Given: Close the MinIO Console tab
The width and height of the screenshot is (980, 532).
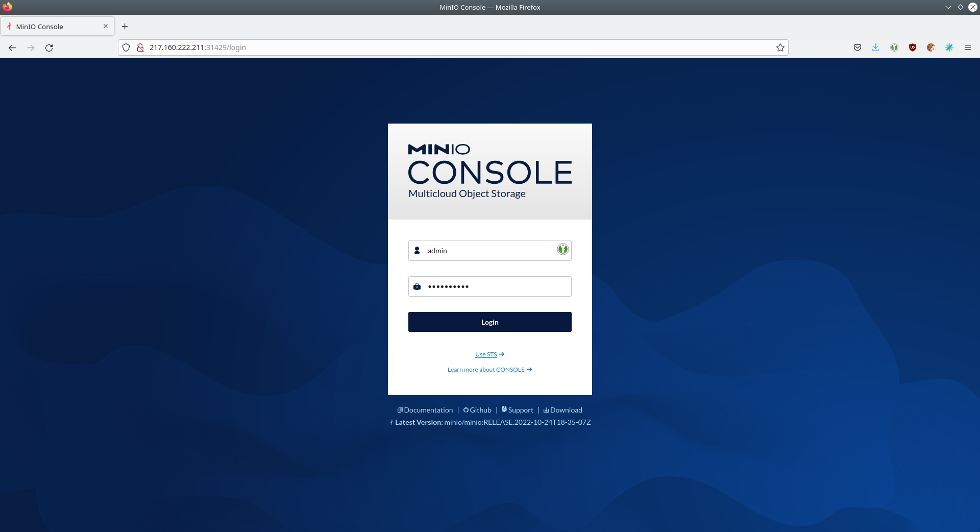Looking at the screenshot, I should coord(106,26).
